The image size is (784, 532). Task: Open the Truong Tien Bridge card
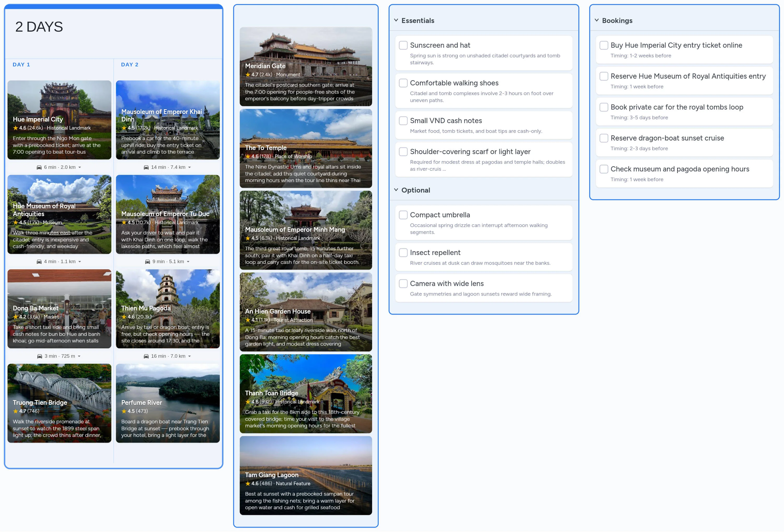[59, 403]
